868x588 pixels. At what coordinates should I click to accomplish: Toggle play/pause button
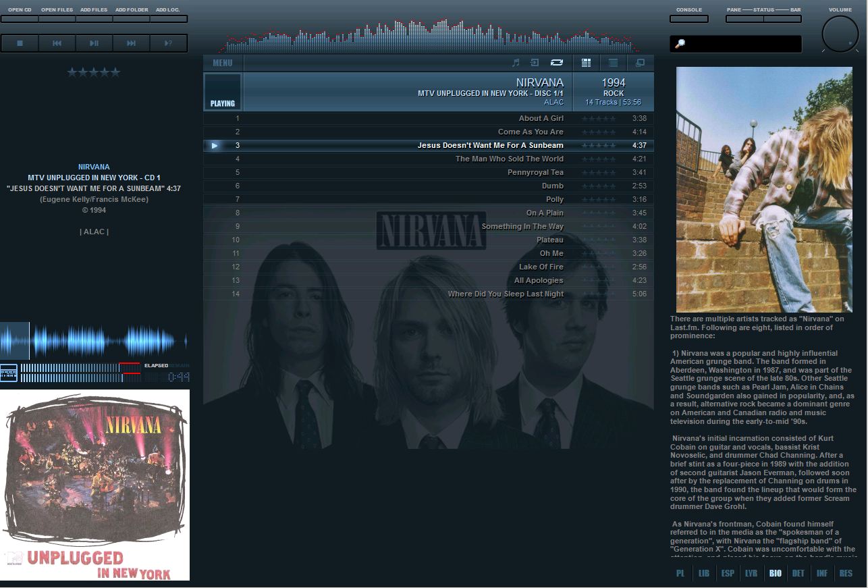tap(94, 43)
